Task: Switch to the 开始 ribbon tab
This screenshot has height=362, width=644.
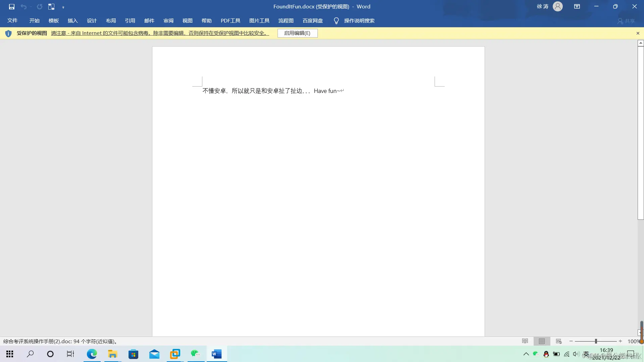Action: point(35,20)
